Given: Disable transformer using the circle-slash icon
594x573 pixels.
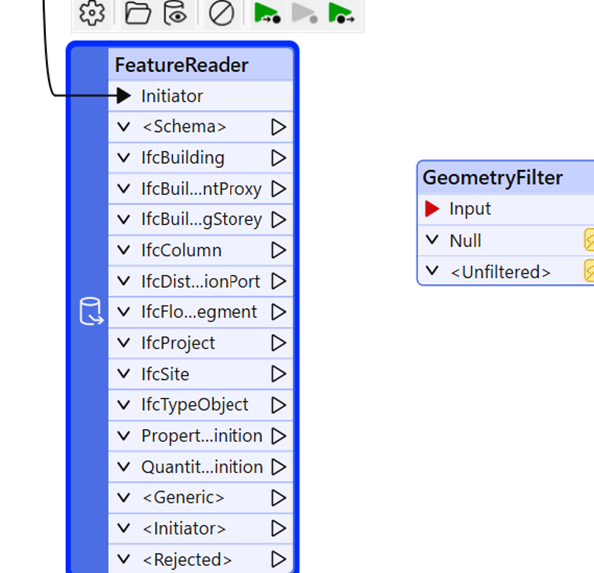Looking at the screenshot, I should [x=221, y=13].
